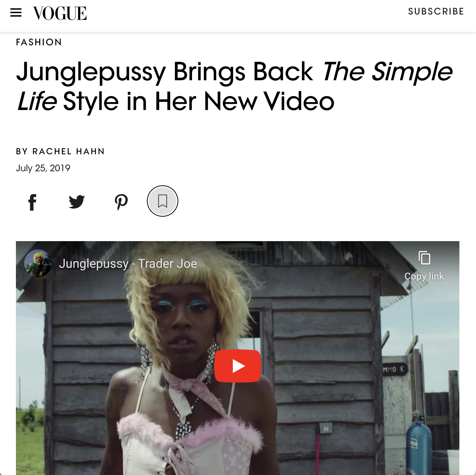Click the July 25, 2019 date

click(43, 168)
